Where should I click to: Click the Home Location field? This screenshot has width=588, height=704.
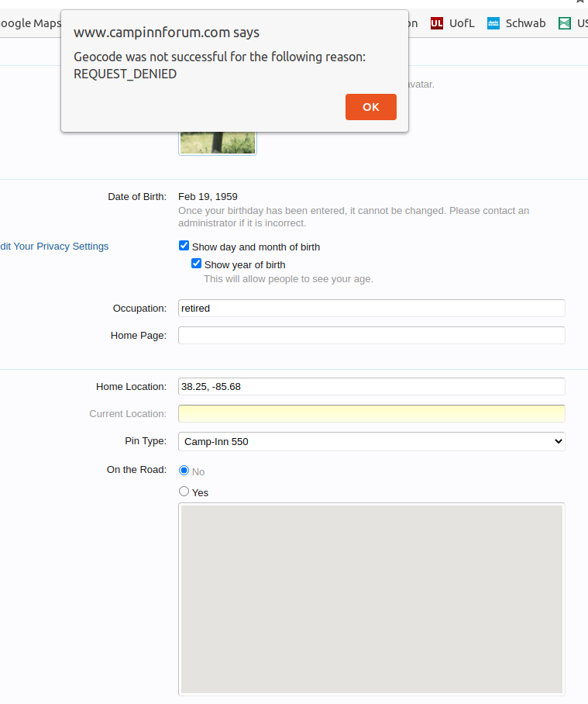coord(371,386)
